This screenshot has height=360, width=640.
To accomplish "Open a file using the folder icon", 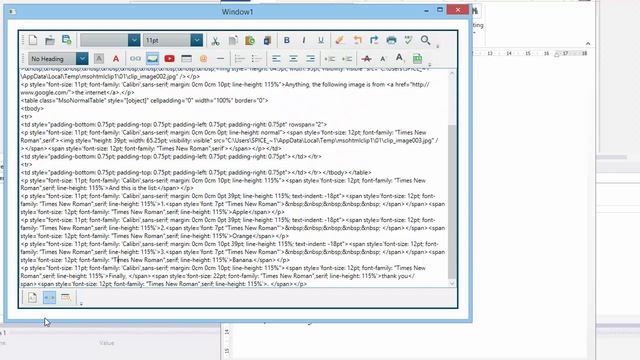I will pyautogui.click(x=50, y=40).
